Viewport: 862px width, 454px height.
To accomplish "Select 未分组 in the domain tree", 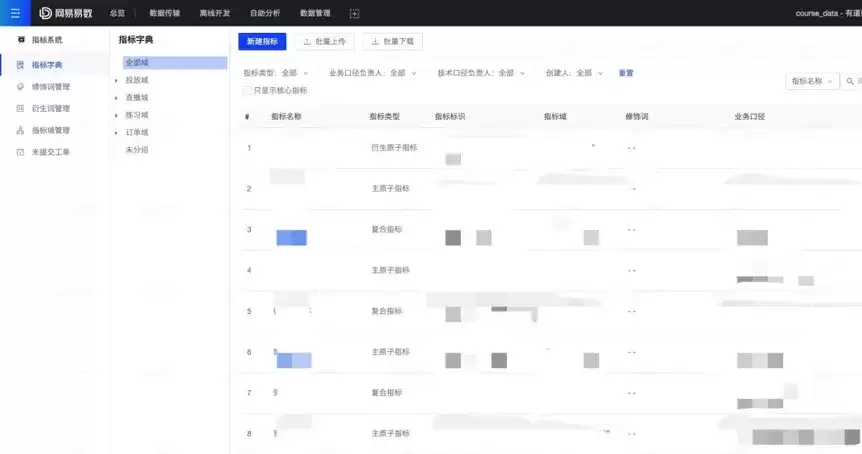I will [137, 150].
